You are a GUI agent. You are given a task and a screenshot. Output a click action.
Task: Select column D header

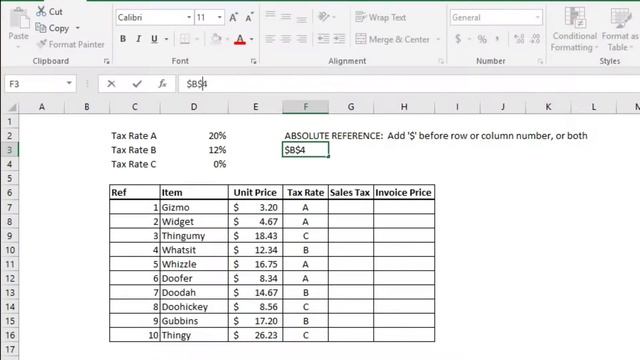[x=194, y=107]
